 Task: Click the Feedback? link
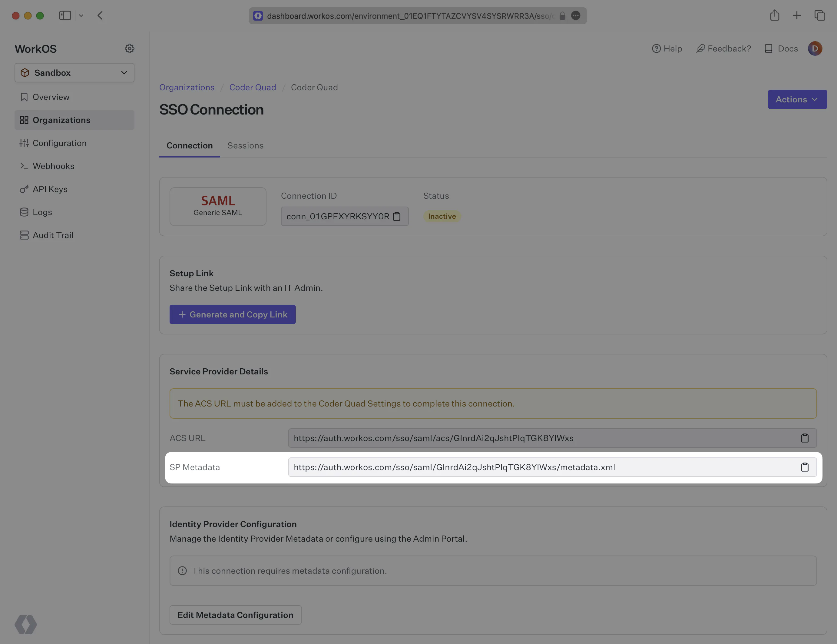pyautogui.click(x=723, y=49)
